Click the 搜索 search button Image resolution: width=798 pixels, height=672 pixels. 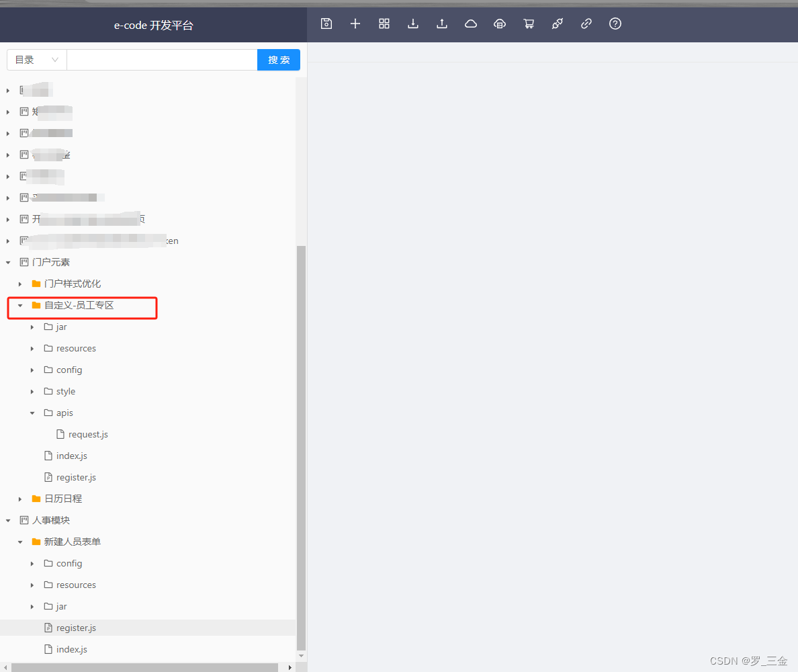point(279,60)
